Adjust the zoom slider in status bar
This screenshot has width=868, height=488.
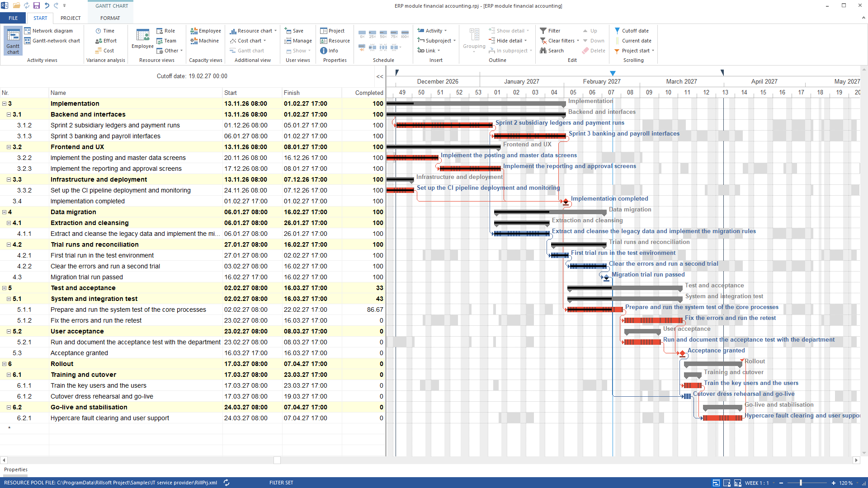tap(801, 483)
